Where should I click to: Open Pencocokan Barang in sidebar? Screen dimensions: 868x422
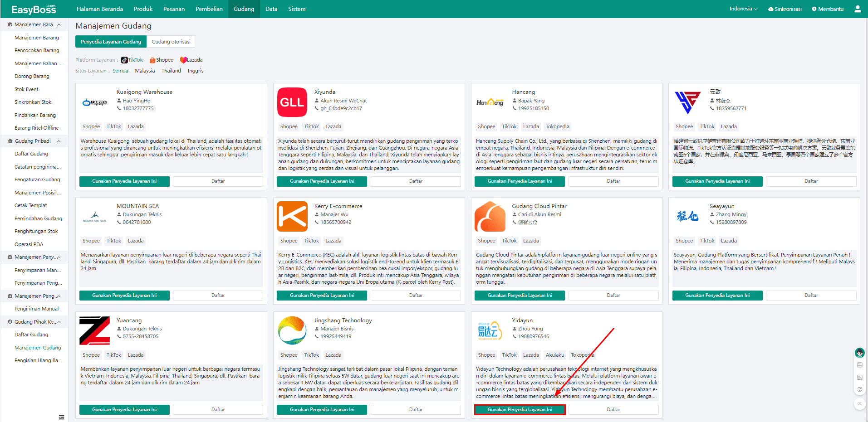(37, 50)
